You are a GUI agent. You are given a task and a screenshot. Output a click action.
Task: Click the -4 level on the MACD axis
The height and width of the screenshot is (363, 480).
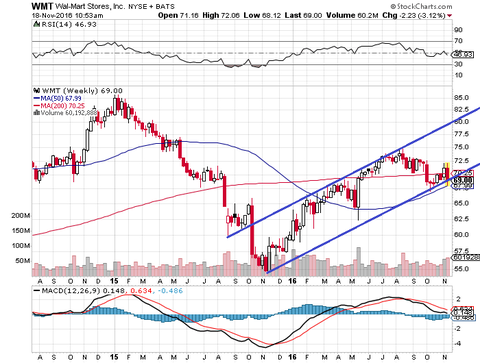458,344
